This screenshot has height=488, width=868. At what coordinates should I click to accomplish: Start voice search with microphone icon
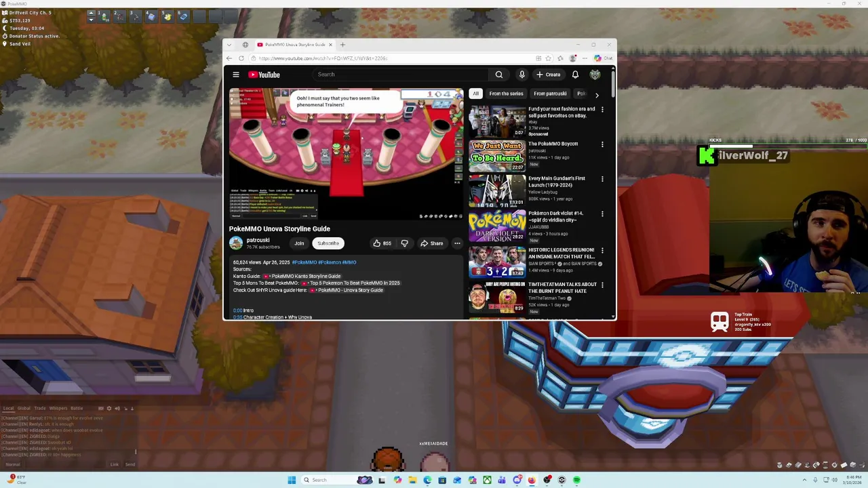[x=521, y=75]
